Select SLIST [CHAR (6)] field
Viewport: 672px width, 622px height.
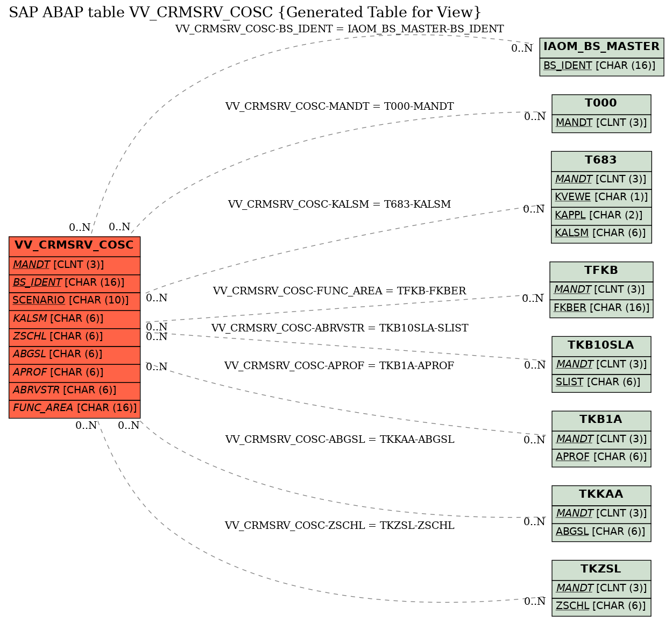point(602,383)
